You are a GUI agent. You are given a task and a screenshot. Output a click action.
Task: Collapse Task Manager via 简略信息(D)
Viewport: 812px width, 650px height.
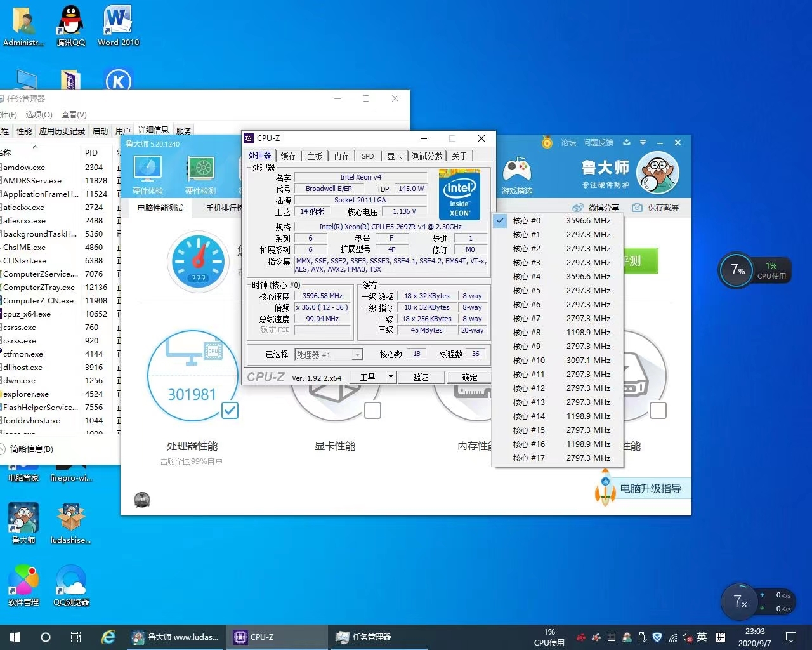26,449
